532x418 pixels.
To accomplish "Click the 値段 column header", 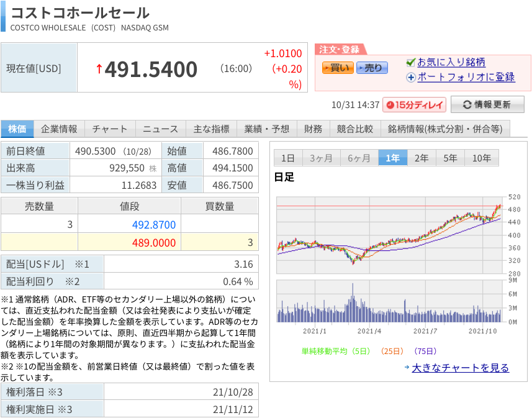I will [x=129, y=206].
